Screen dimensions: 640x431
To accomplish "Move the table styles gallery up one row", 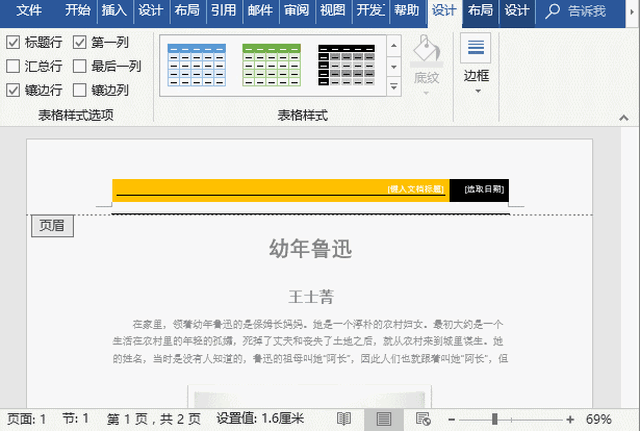I will tap(393, 45).
